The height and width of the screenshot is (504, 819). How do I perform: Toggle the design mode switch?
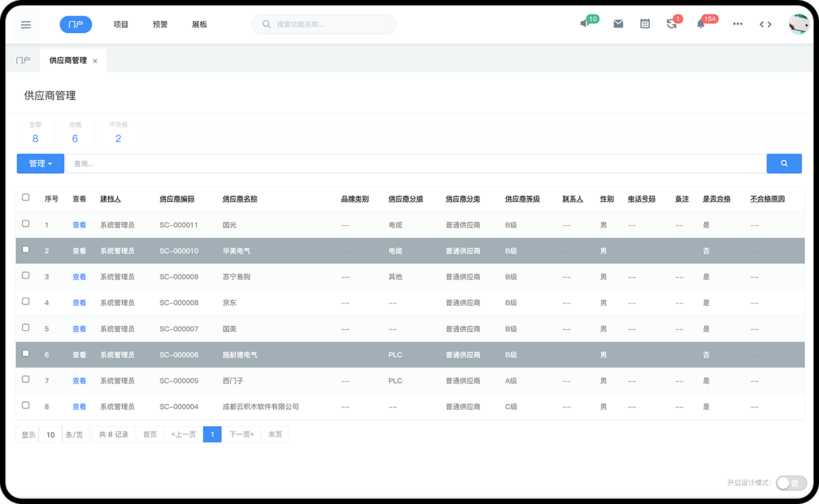point(791,482)
